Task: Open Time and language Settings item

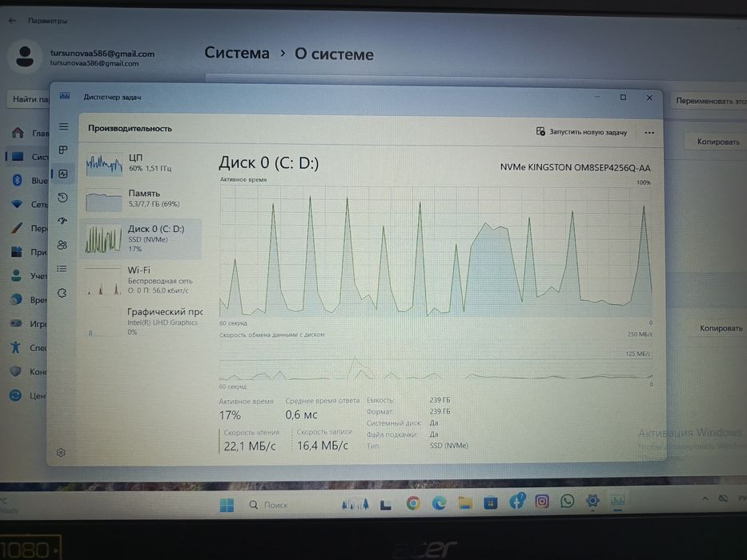Action: (30, 299)
